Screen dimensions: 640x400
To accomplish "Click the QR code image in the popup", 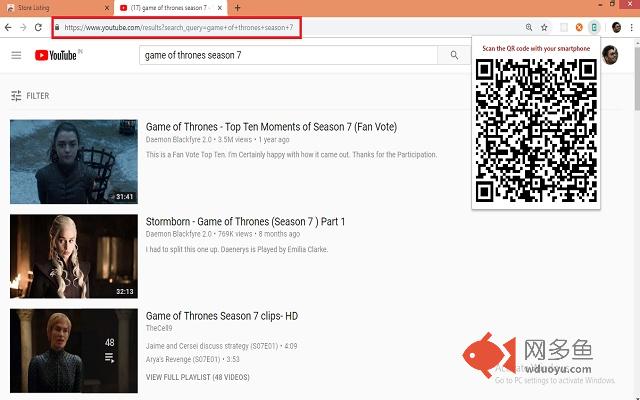I will click(536, 130).
